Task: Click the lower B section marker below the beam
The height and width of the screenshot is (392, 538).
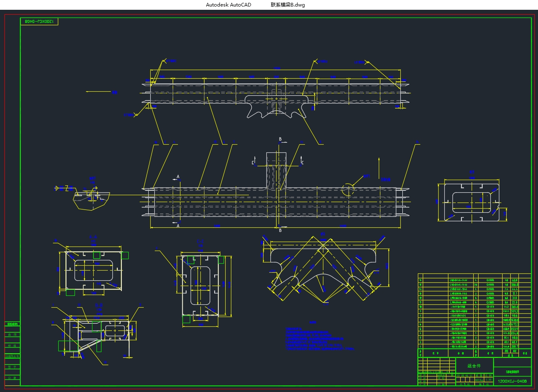Action: [280, 230]
